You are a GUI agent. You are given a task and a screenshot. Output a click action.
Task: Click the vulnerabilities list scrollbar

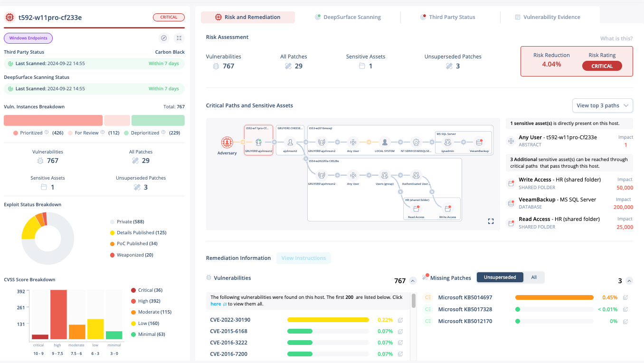click(414, 300)
